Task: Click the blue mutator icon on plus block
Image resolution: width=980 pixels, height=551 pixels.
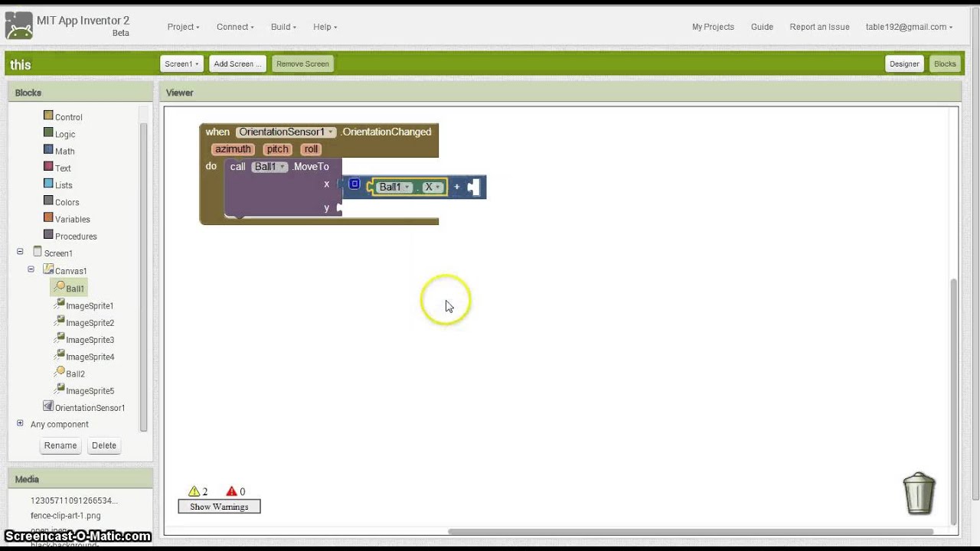Action: (354, 184)
